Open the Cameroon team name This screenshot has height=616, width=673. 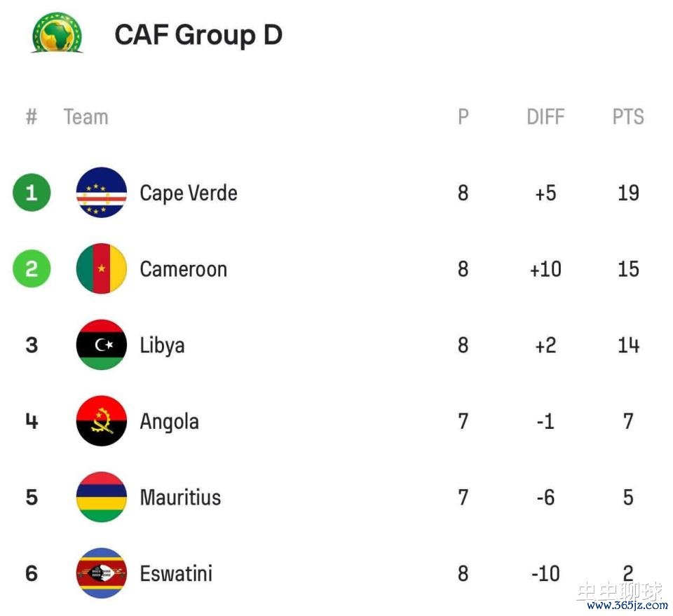[184, 269]
